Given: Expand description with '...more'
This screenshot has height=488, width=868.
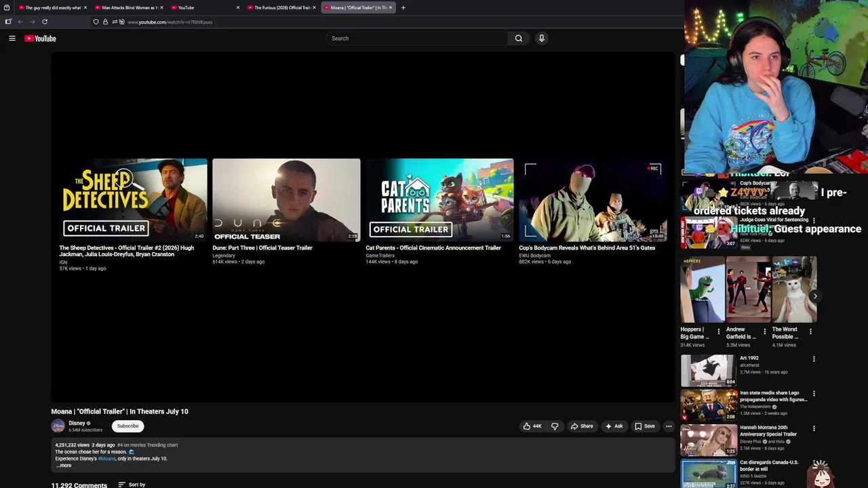Looking at the screenshot, I should click(64, 466).
